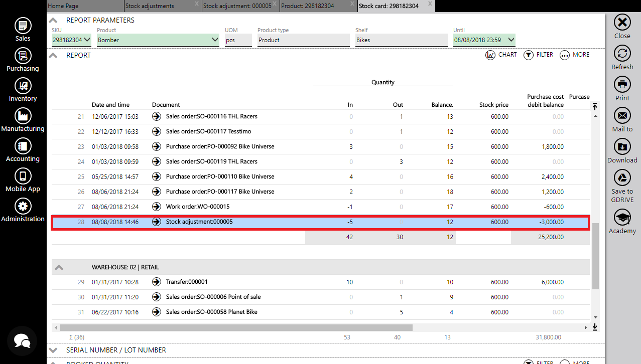Viewport: 641px width, 364px height.
Task: Open the Administration gear icon
Action: click(23, 206)
